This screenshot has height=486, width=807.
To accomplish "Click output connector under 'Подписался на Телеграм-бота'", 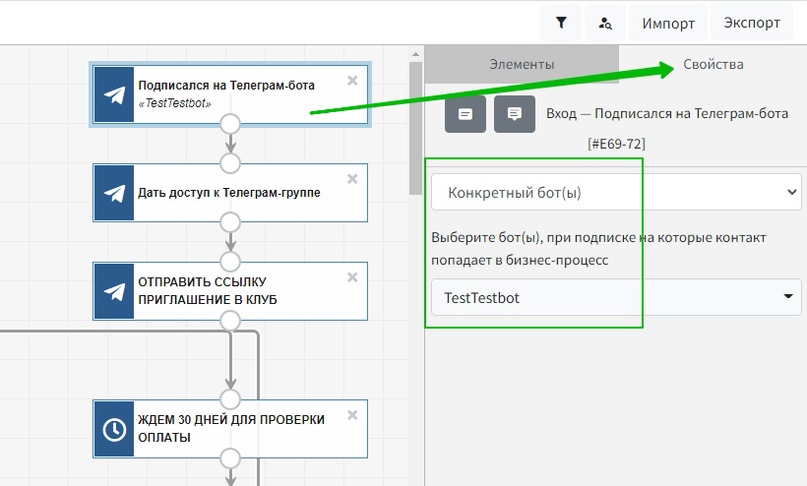I will (231, 124).
